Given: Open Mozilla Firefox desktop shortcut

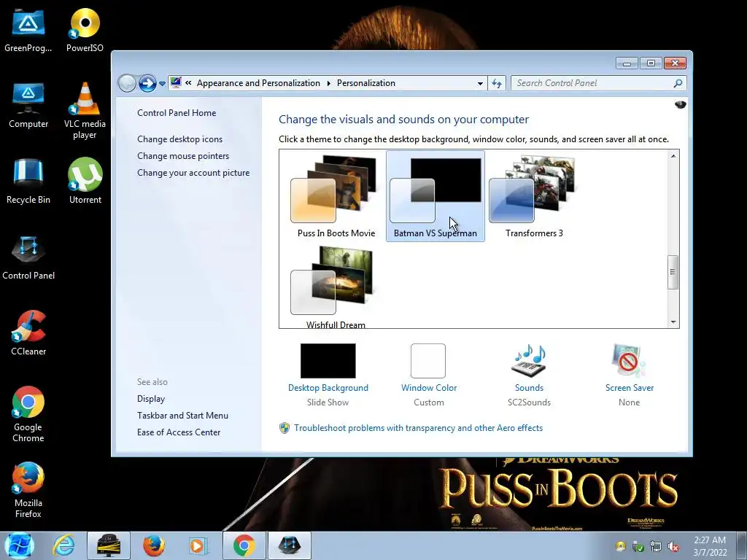Looking at the screenshot, I should tap(28, 489).
